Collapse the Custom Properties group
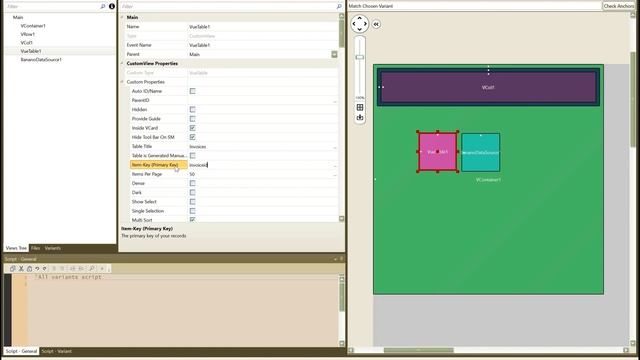The height and width of the screenshot is (360, 640). click(122, 82)
